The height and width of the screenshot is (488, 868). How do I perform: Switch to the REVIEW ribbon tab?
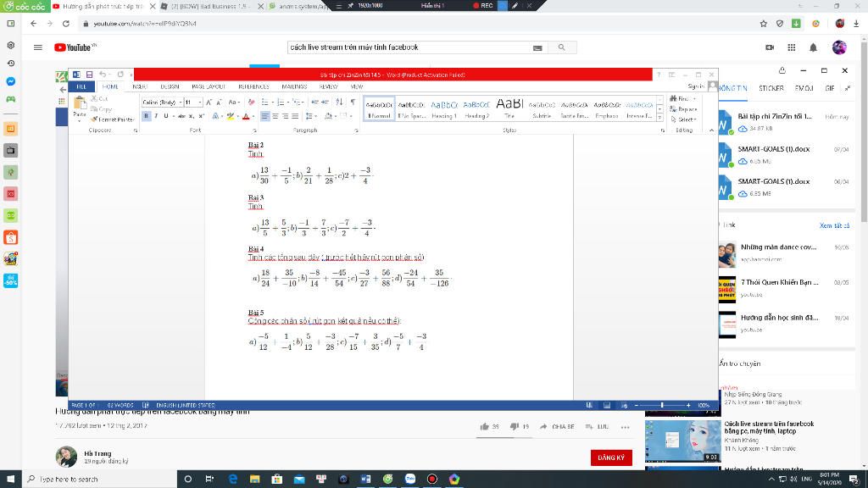point(328,87)
